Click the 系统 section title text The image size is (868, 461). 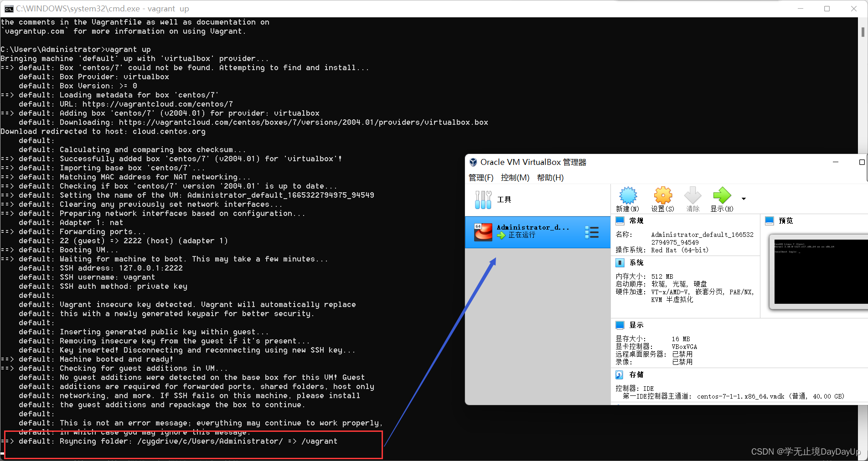point(636,263)
